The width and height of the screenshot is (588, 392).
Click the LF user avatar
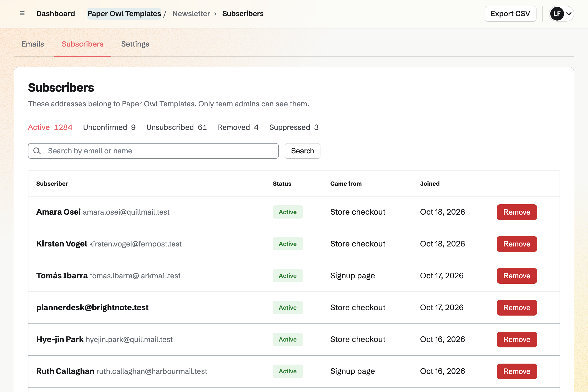(x=557, y=13)
